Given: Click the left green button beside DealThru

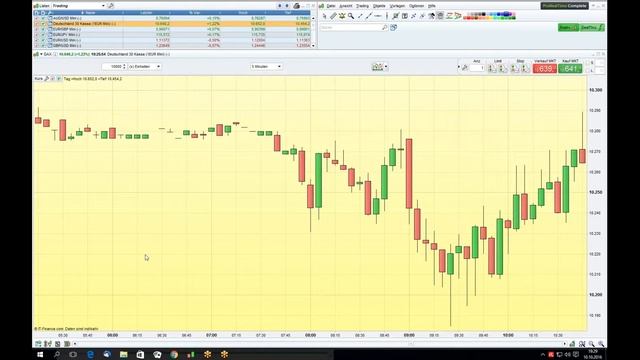Looking at the screenshot, I should [x=568, y=27].
